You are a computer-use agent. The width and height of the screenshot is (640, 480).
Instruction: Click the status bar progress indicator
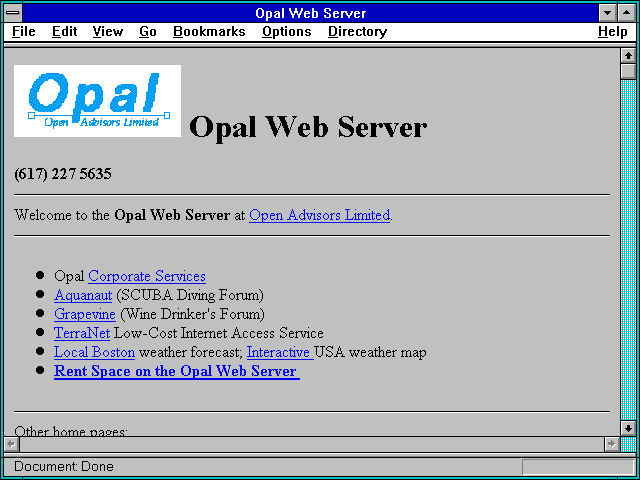pos(578,467)
